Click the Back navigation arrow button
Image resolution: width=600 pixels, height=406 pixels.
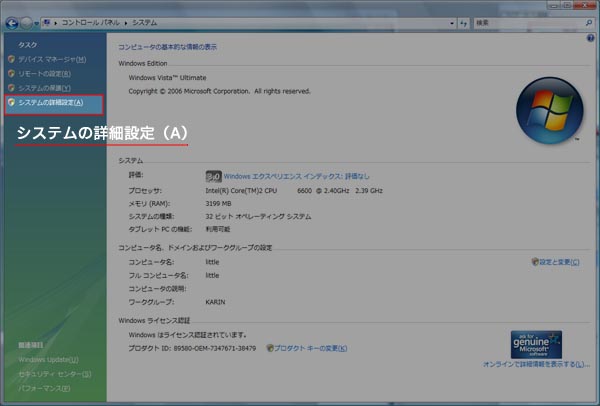point(12,23)
